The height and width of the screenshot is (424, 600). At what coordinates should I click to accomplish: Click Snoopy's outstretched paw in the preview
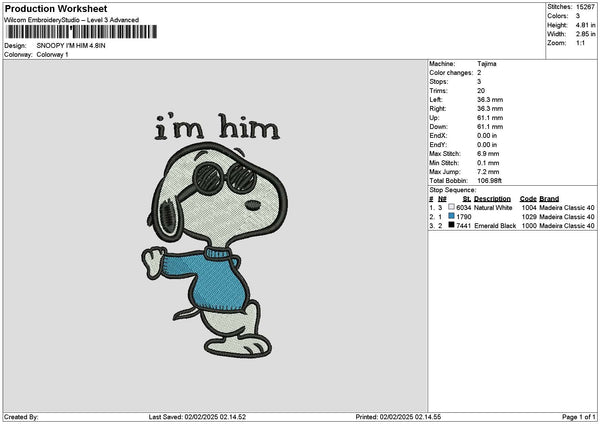click(149, 263)
